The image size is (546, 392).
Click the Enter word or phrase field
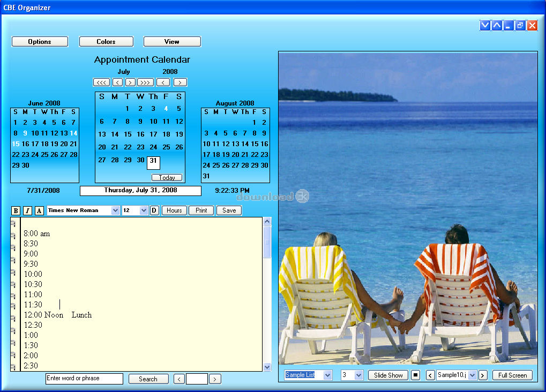(x=84, y=379)
